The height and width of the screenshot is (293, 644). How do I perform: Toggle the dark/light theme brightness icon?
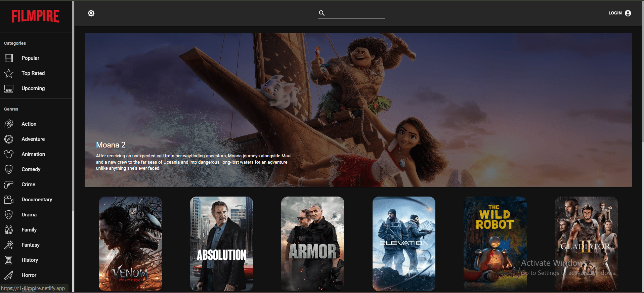click(x=91, y=13)
